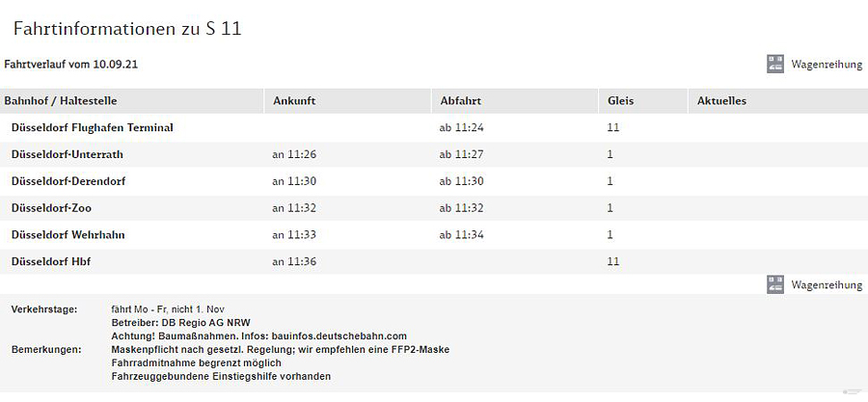
Task: Select the Düsseldorf-Derendorf stop
Action: click(x=68, y=181)
